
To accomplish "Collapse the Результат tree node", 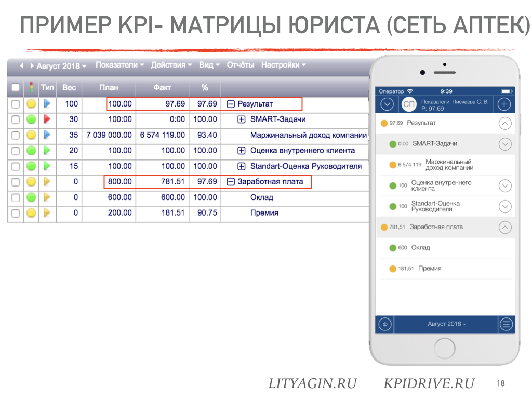I will tap(231, 104).
